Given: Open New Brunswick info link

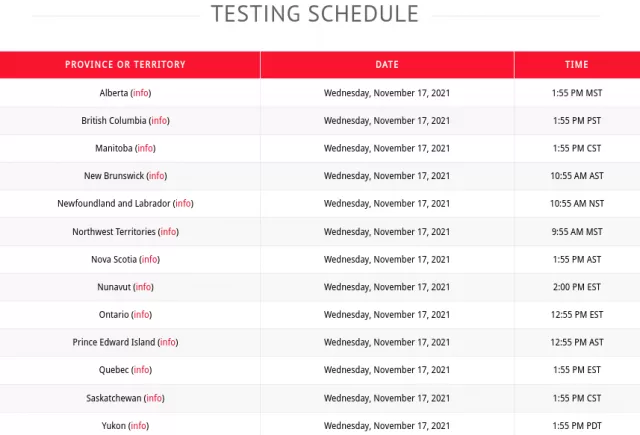Looking at the screenshot, I should [157, 176].
